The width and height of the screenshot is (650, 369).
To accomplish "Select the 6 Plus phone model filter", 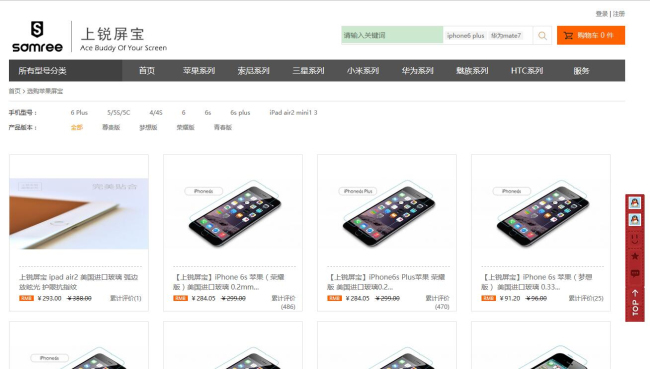I will tap(79, 112).
